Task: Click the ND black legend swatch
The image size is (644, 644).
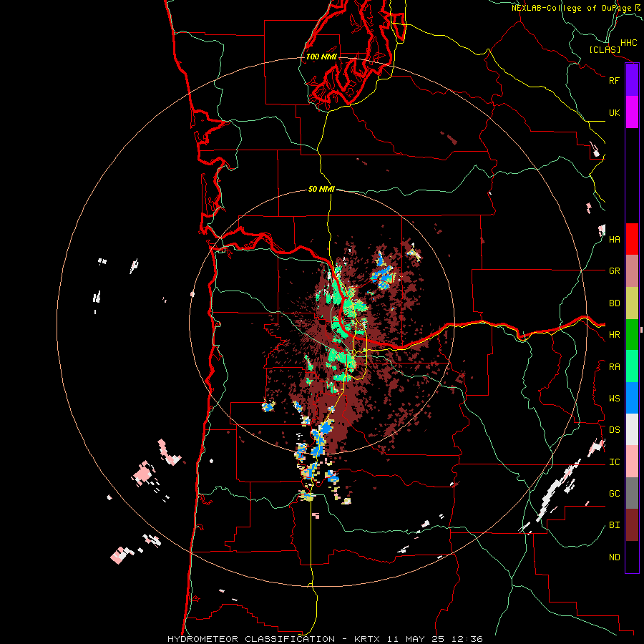Action: coord(632,557)
